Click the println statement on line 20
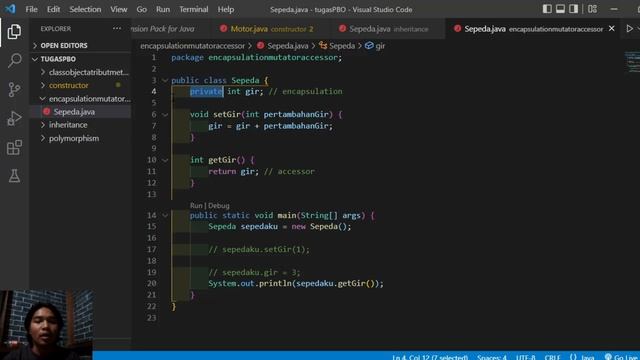Viewport: 640px width, 360px height. (x=296, y=283)
